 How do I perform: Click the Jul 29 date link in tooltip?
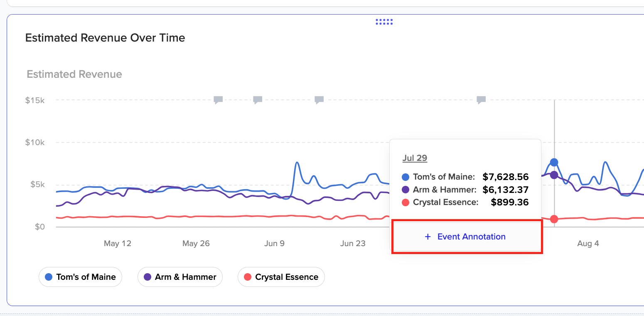click(x=415, y=158)
